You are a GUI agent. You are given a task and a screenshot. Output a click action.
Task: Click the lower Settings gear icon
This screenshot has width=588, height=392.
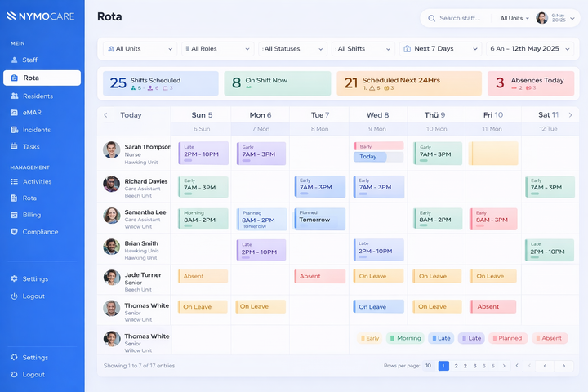click(14, 358)
